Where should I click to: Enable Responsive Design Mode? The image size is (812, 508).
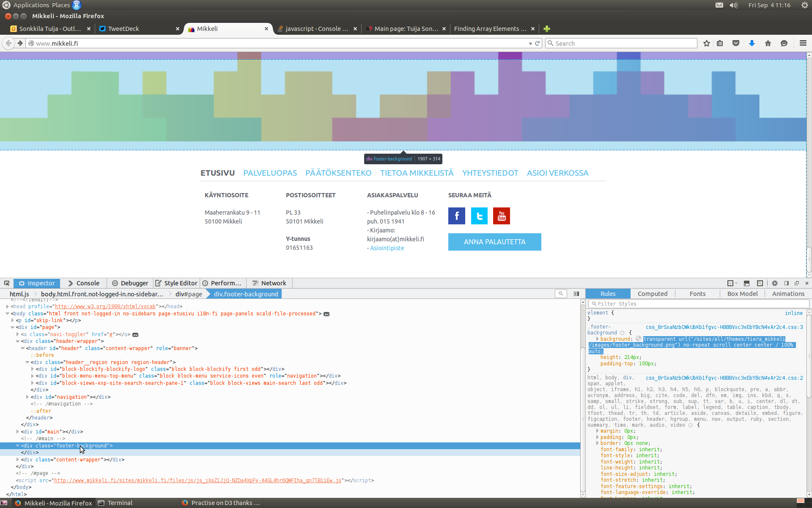click(x=760, y=283)
